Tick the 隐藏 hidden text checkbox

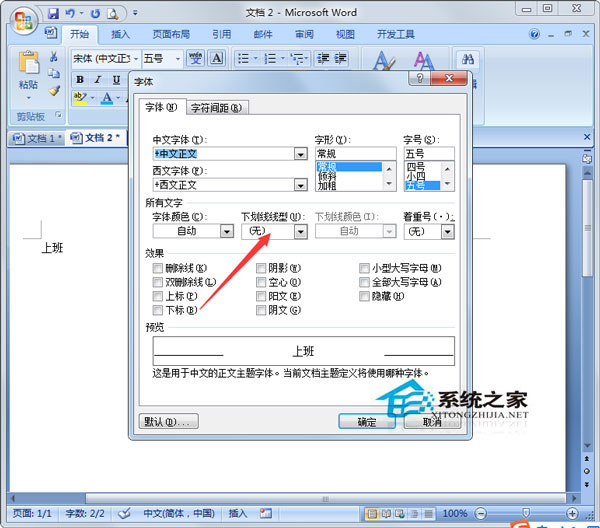point(364,297)
